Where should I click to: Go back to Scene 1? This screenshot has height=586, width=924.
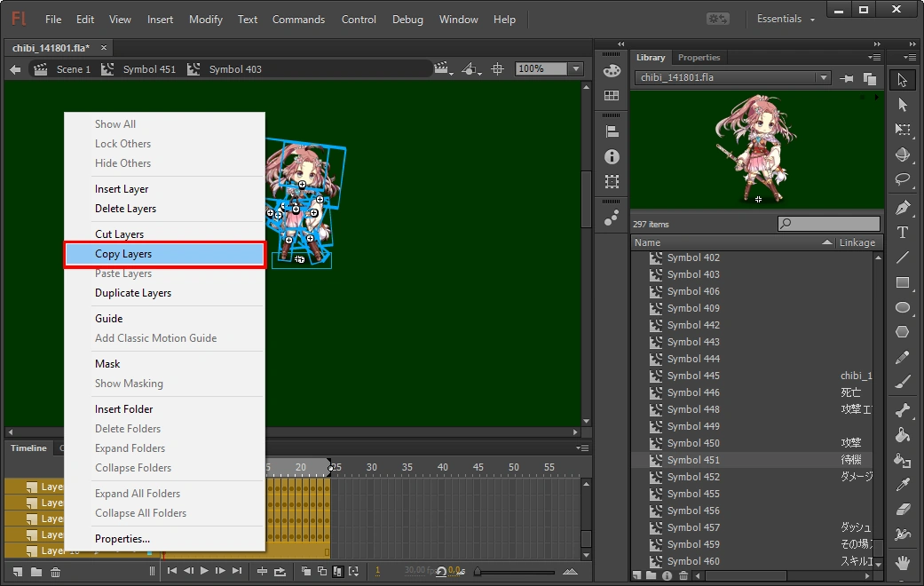point(73,69)
